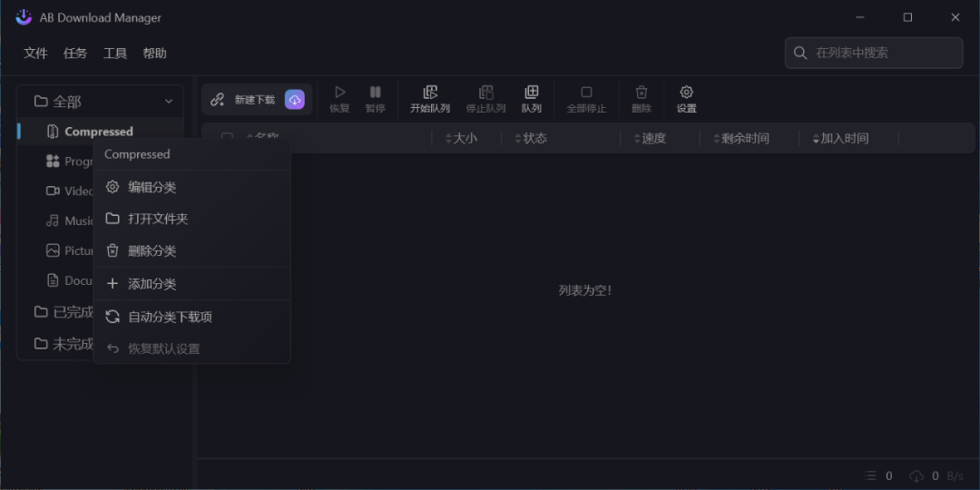
Task: Sort by 速度 column header
Action: coord(650,138)
